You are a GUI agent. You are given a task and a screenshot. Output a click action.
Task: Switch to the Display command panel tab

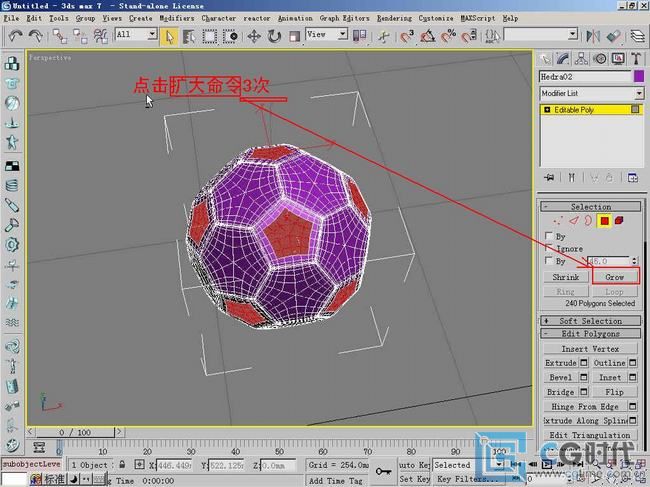click(x=618, y=59)
